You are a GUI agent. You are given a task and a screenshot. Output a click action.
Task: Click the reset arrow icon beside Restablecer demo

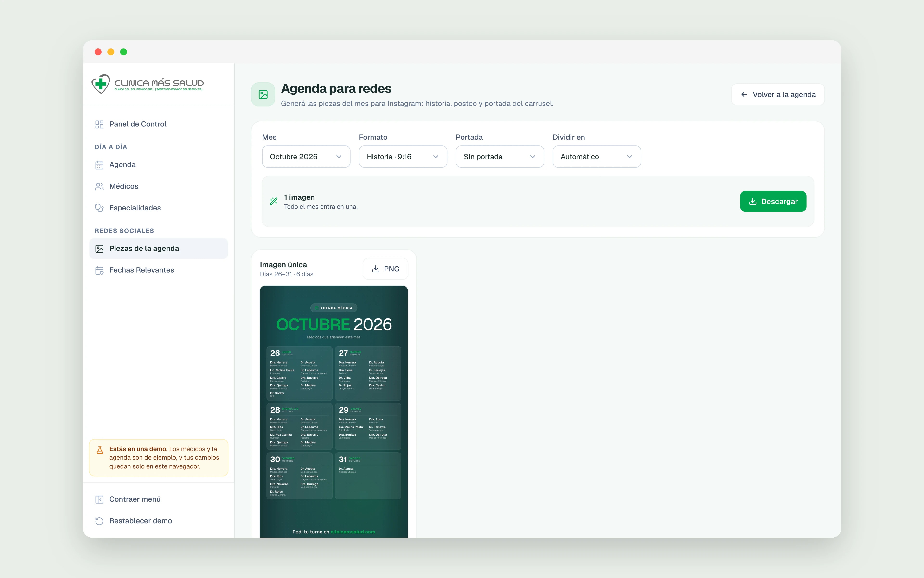(x=99, y=521)
